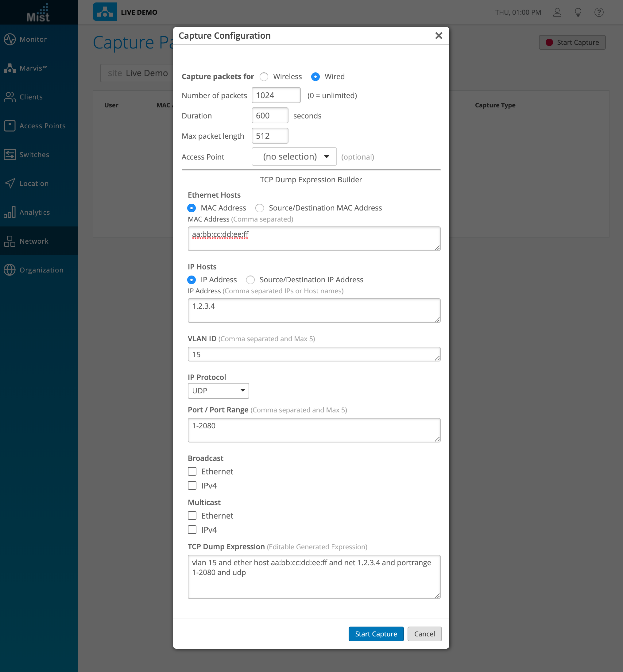Select Source/Destination MAC Address option
The width and height of the screenshot is (623, 672).
[x=260, y=208]
